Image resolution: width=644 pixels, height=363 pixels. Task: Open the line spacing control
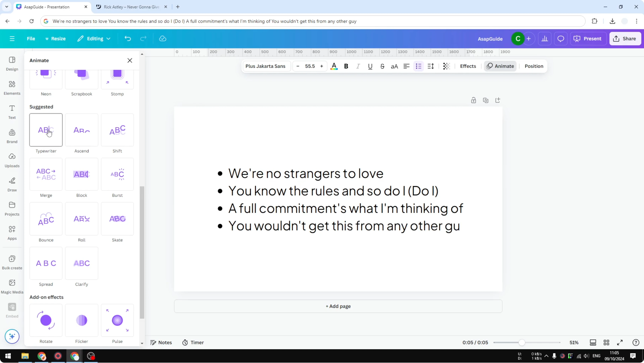point(431,66)
